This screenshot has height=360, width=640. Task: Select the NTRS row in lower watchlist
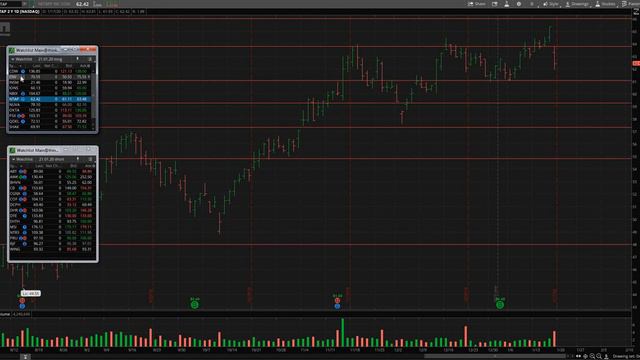52,232
